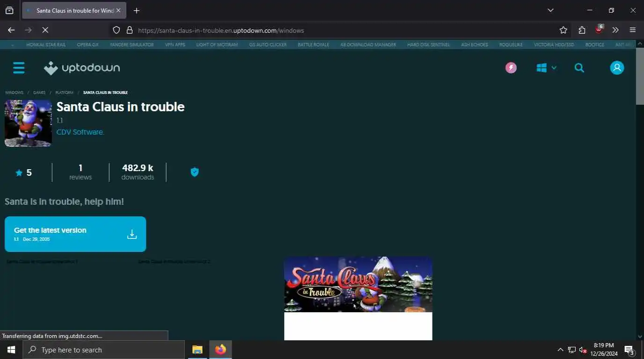Open Roguelike top link
This screenshot has width=644, height=359.
tap(511, 45)
